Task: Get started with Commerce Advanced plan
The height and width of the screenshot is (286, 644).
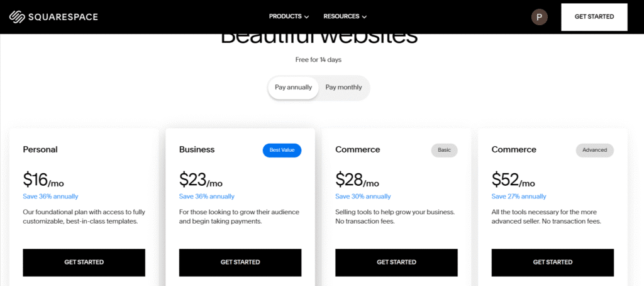Action: pyautogui.click(x=553, y=262)
